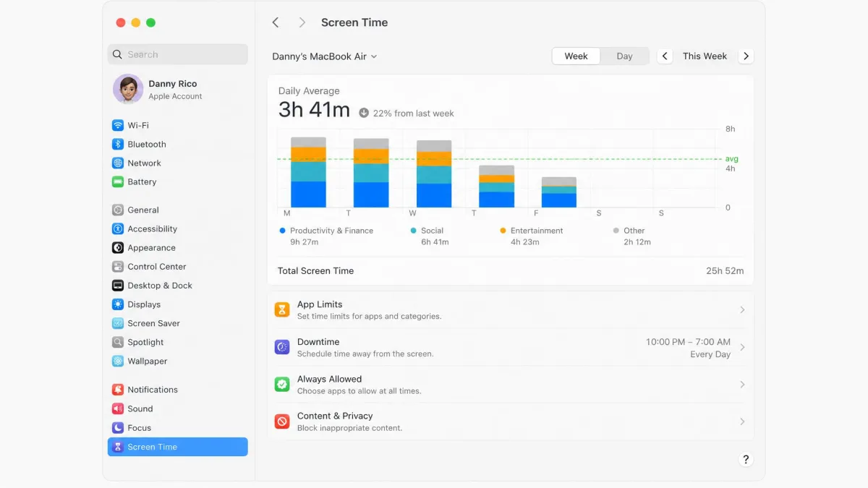This screenshot has width=868, height=488.
Task: Click the 25h 52m total value
Action: coord(725,271)
